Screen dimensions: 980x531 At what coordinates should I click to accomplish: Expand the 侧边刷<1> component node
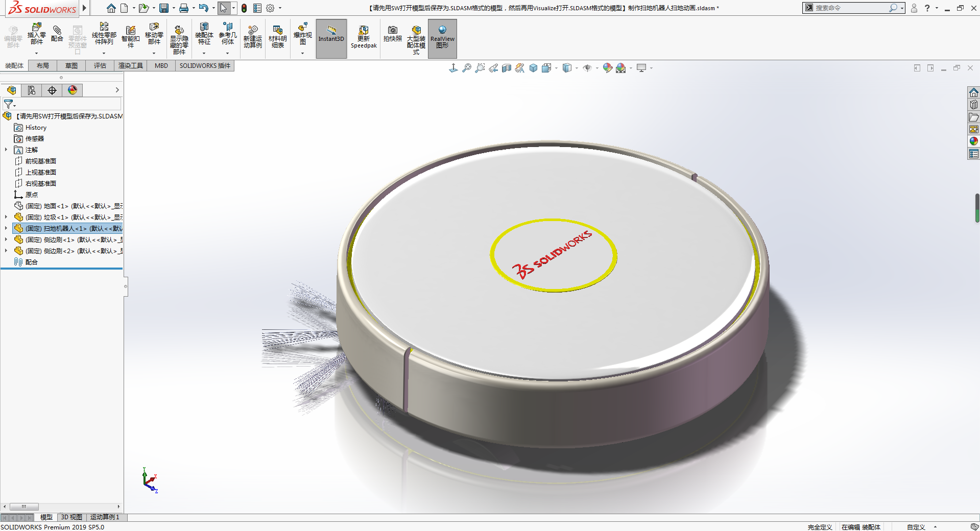point(6,239)
